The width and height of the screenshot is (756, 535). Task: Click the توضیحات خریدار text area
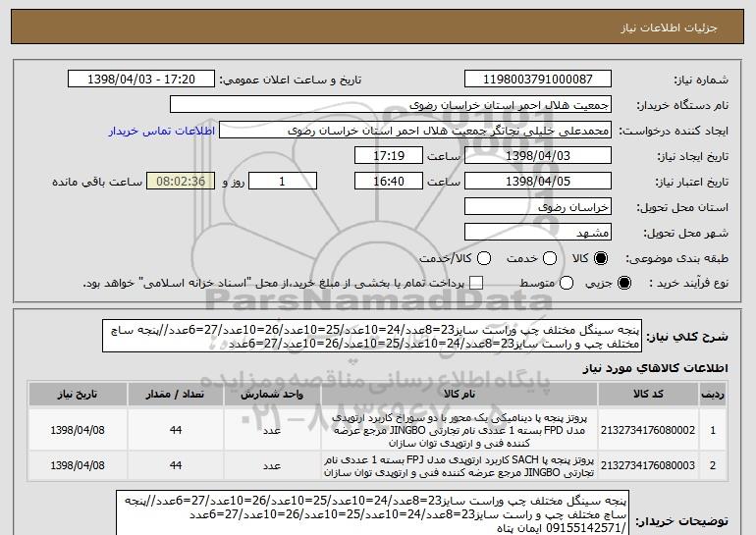click(x=372, y=512)
